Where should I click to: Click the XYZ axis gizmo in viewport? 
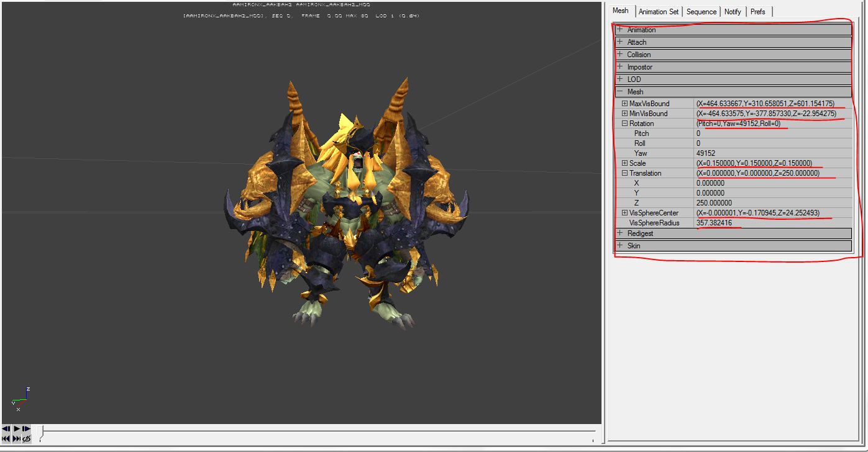(x=20, y=400)
